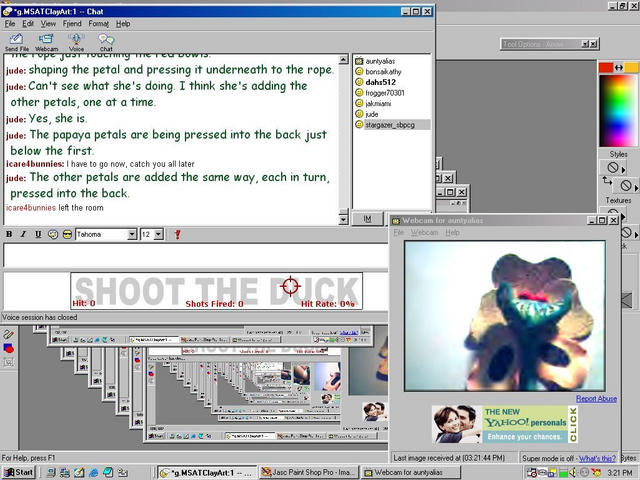Image resolution: width=640 pixels, height=480 pixels.
Task: Open the File menu in webcam window
Action: click(398, 232)
